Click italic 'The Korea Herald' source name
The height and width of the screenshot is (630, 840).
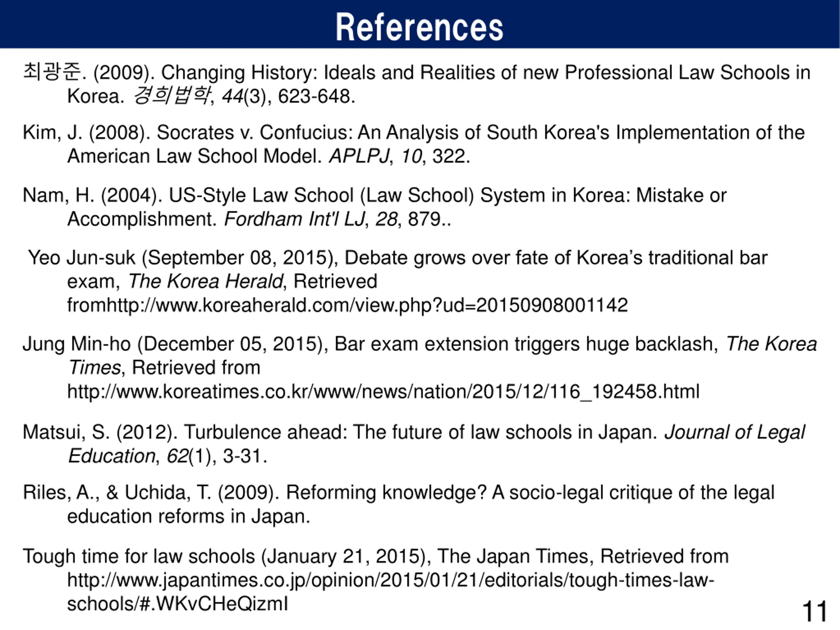[205, 282]
